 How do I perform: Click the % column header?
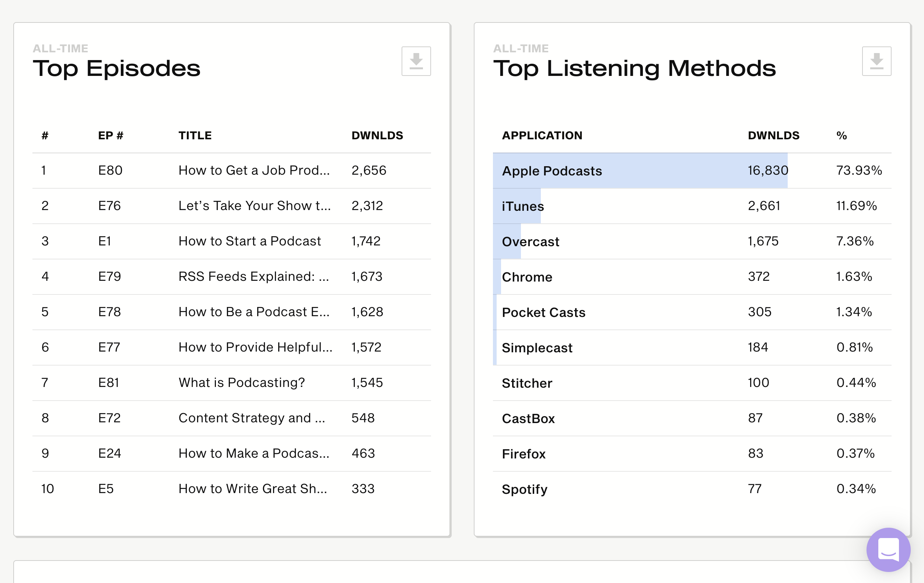point(841,136)
